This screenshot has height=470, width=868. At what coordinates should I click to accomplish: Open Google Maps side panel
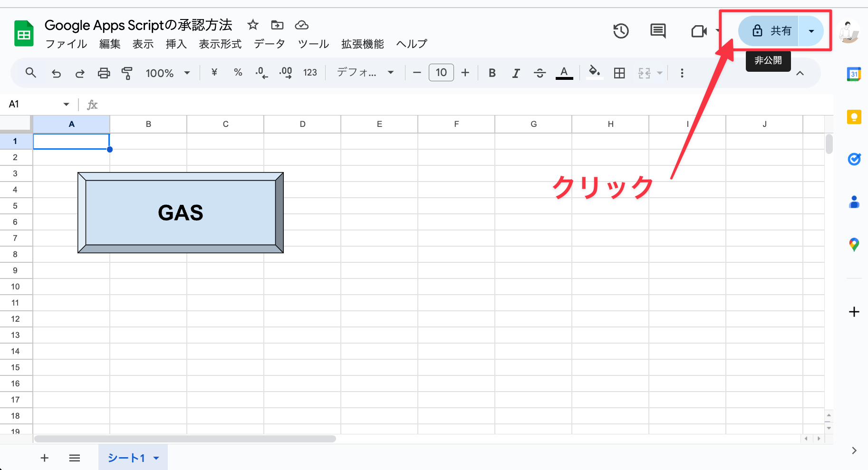854,245
